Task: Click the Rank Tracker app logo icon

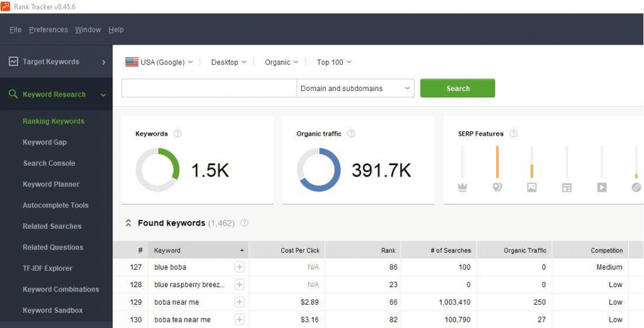Action: tap(5, 6)
